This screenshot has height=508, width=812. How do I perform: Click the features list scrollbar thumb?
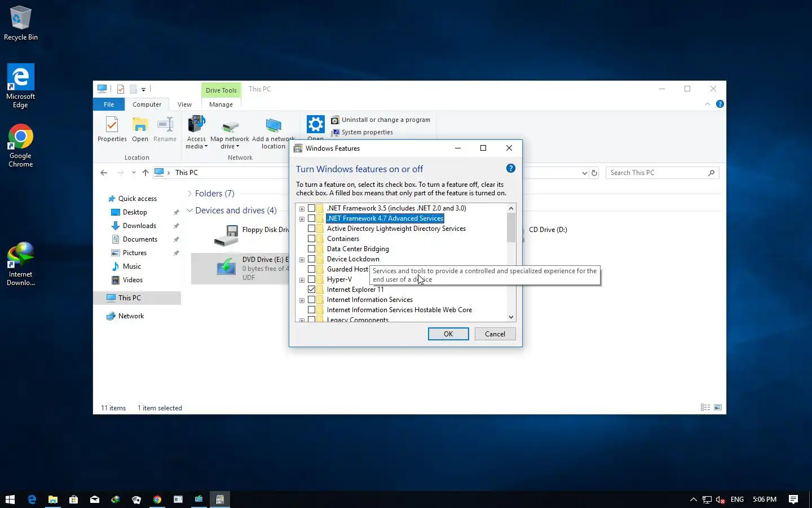pos(511,227)
